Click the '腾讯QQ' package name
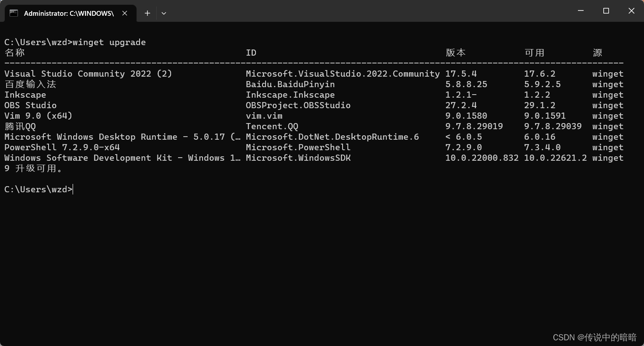 20,126
